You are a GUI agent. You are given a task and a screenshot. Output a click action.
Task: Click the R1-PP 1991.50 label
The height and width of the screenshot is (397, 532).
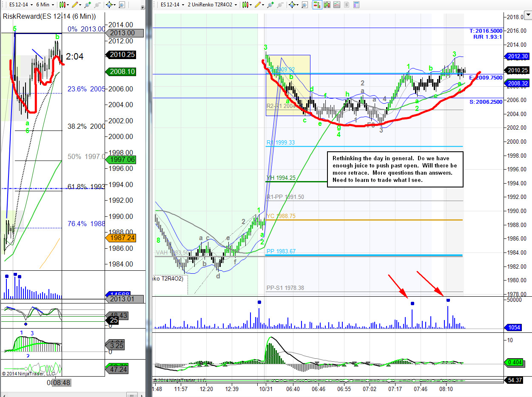285,197
